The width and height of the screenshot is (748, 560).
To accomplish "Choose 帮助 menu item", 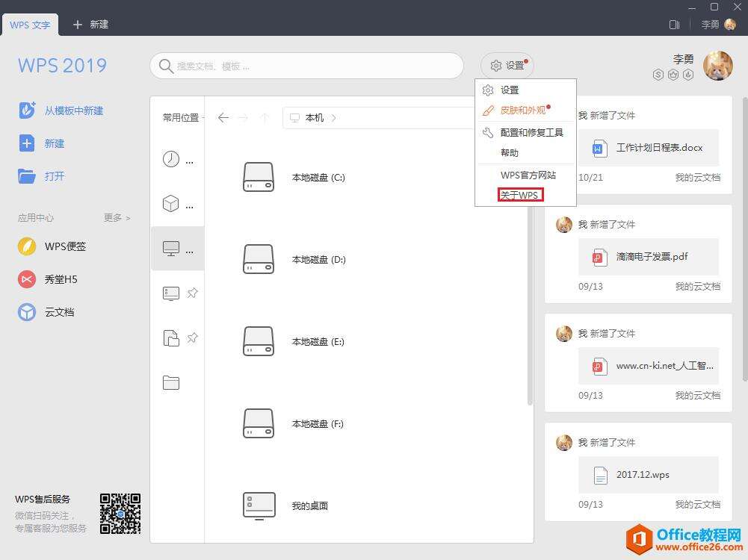I will [x=525, y=152].
